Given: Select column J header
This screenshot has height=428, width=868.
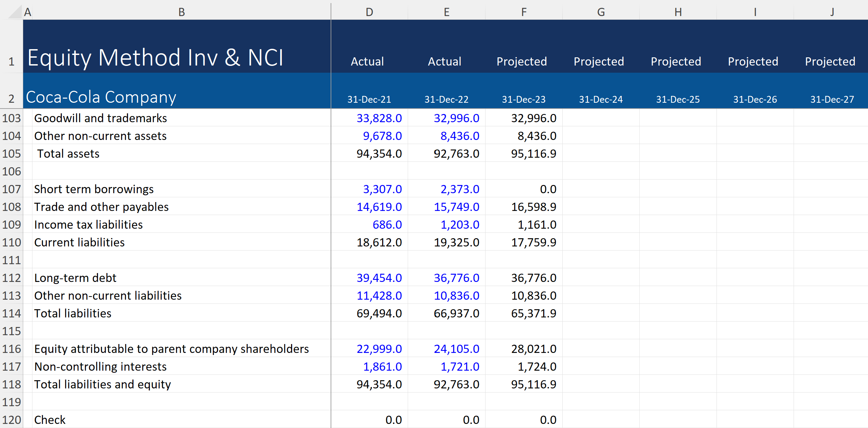Looking at the screenshot, I should (x=832, y=12).
